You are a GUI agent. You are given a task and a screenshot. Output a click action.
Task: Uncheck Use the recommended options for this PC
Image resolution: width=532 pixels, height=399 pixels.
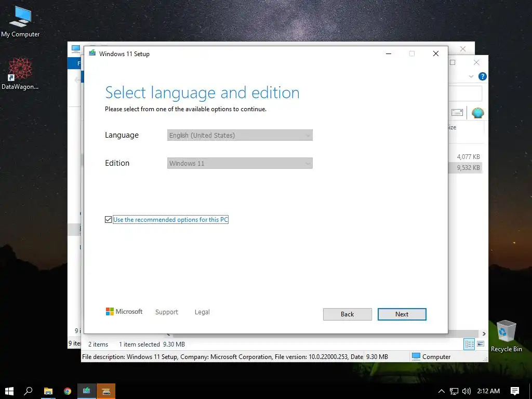108,220
